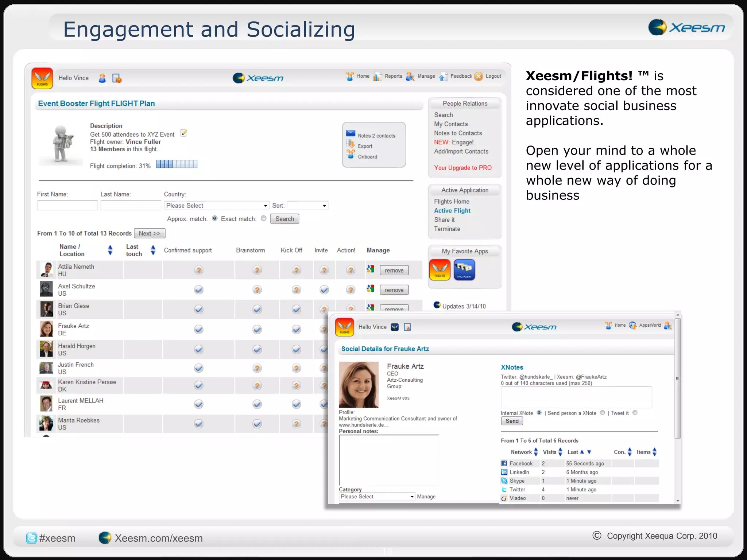Open the Flights app in My Favorite Apps
The image size is (747, 560).
point(440,270)
